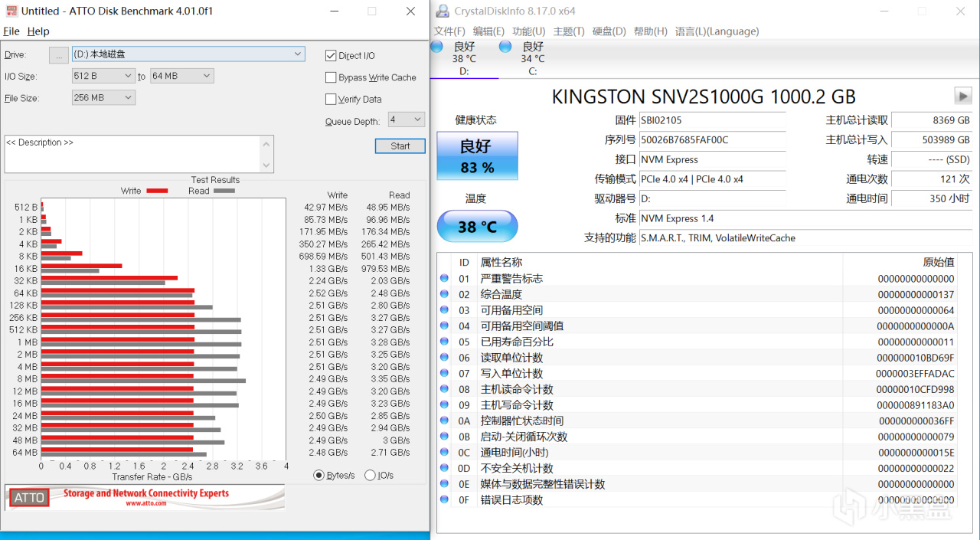Open CrystalDiskInfo 编辑(E) menu
This screenshot has height=540, width=980.
pyautogui.click(x=488, y=31)
